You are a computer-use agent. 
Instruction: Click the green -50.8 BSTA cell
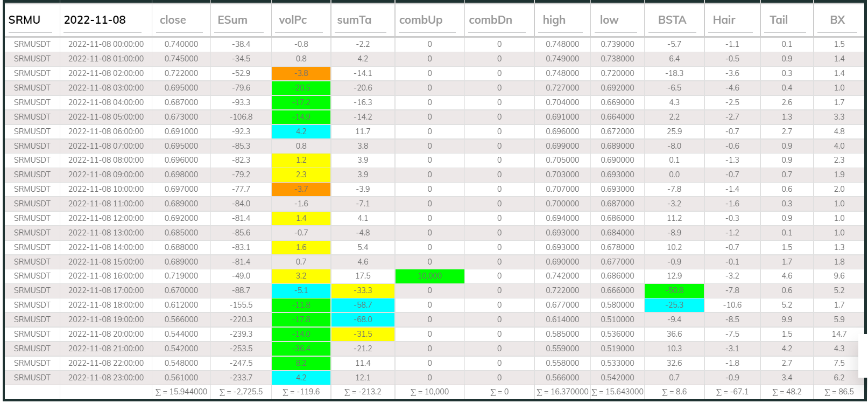click(674, 290)
